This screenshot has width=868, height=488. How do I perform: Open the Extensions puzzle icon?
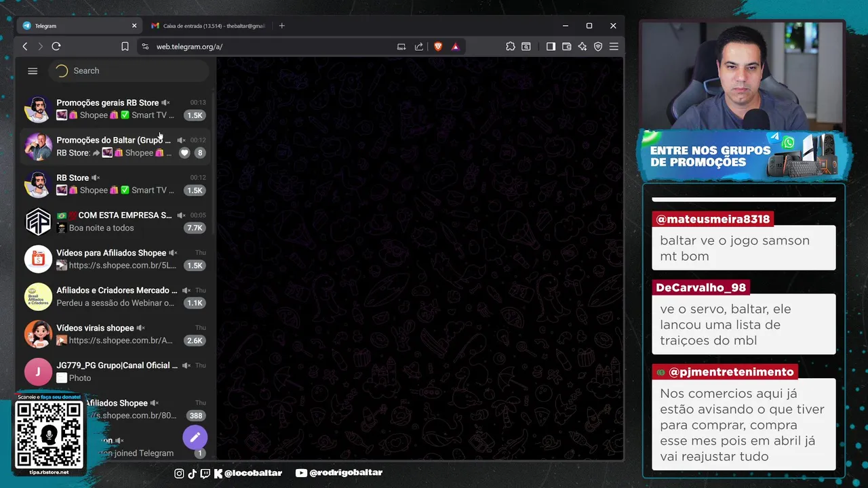pyautogui.click(x=510, y=46)
